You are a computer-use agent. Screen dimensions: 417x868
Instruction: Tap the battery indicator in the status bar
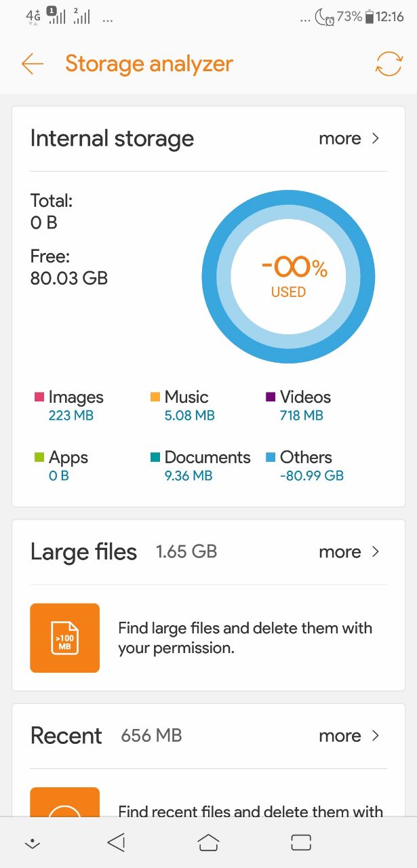370,18
